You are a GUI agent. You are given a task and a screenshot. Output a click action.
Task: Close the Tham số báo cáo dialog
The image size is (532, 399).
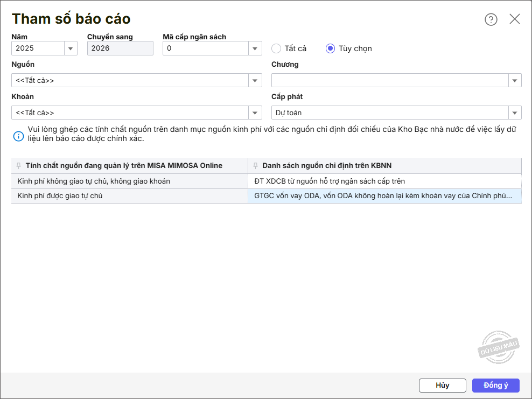[x=515, y=19]
